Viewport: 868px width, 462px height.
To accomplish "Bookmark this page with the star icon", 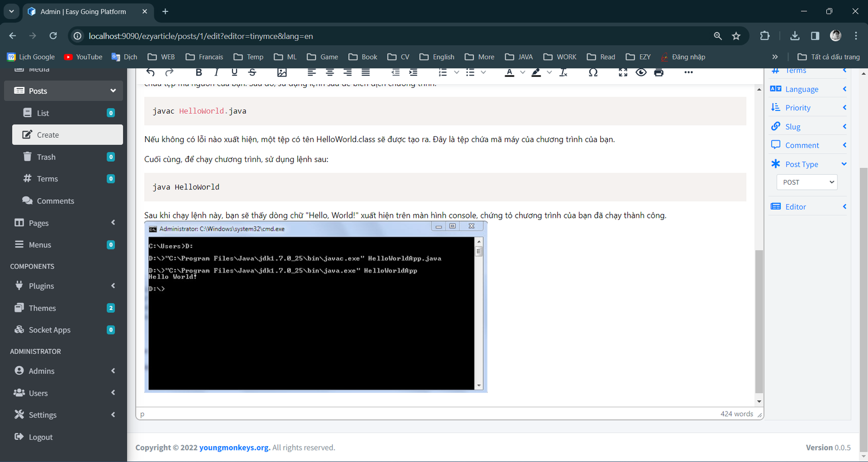I will coord(736,36).
